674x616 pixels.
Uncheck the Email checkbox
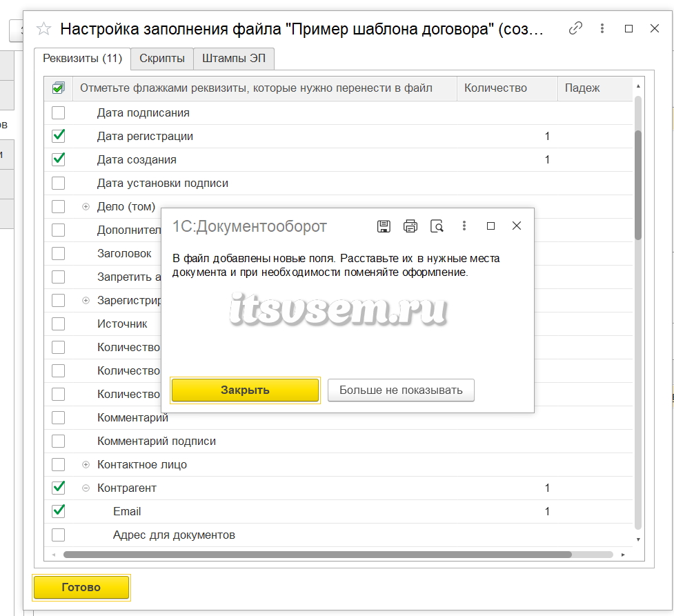point(59,511)
